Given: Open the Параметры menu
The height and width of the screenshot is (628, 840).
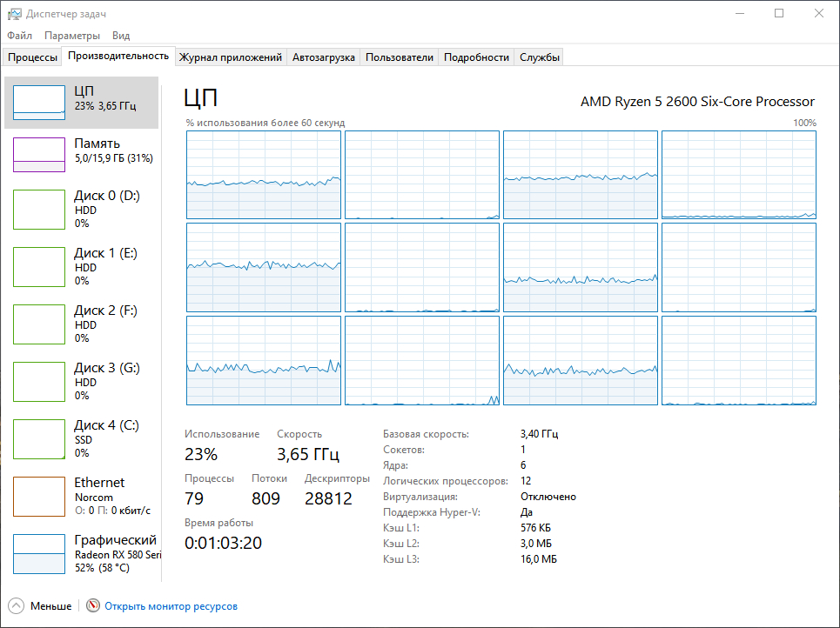Looking at the screenshot, I should 72,36.
